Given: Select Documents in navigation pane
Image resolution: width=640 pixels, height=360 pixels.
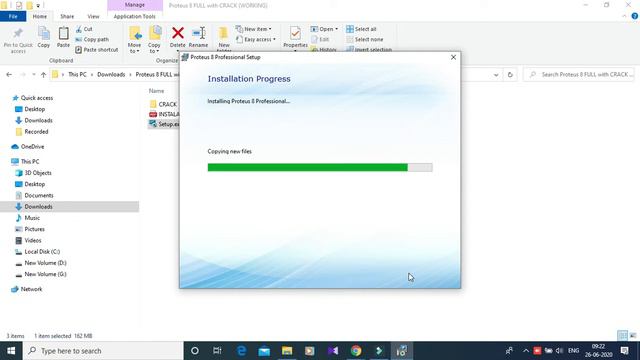Looking at the screenshot, I should click(39, 196).
